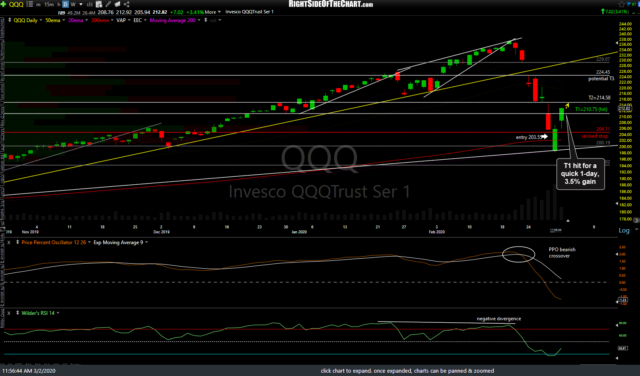The width and height of the screenshot is (640, 376).
Task: Select the Daily 'D' timeframe button
Action: (x=65, y=4)
